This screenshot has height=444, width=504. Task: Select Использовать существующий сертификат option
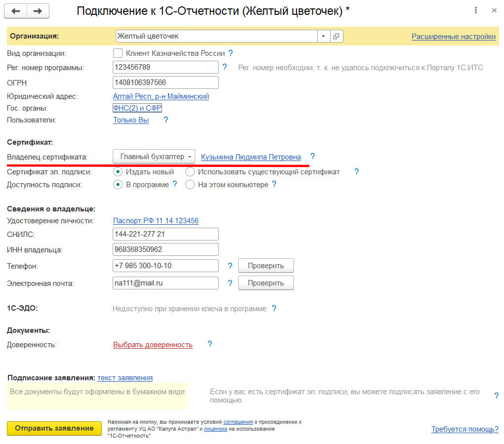click(190, 172)
